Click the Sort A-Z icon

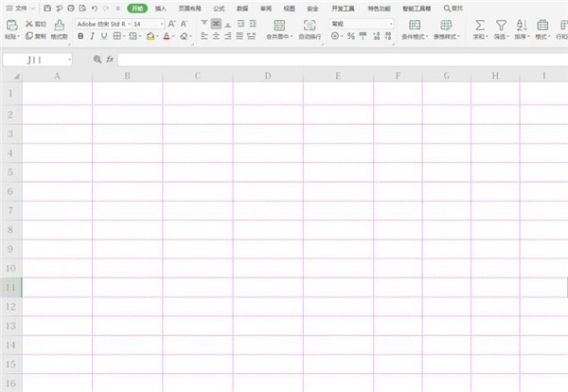pos(522,25)
